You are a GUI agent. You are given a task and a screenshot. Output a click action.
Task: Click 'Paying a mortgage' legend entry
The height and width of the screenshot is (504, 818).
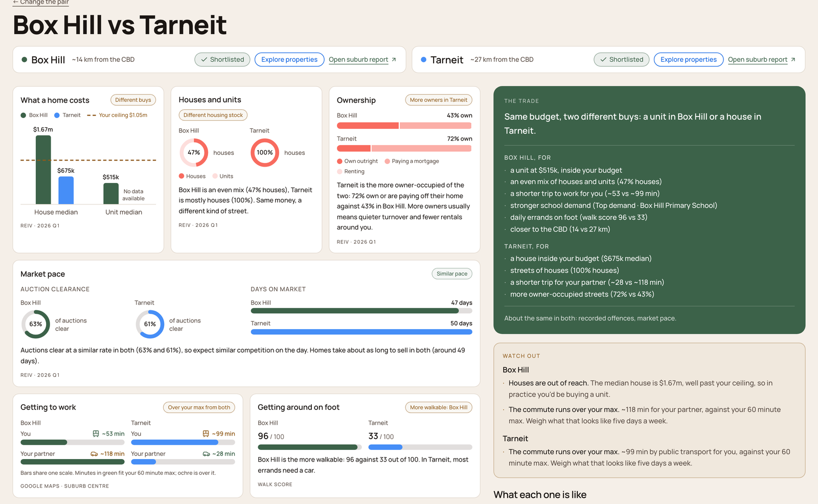coord(412,162)
